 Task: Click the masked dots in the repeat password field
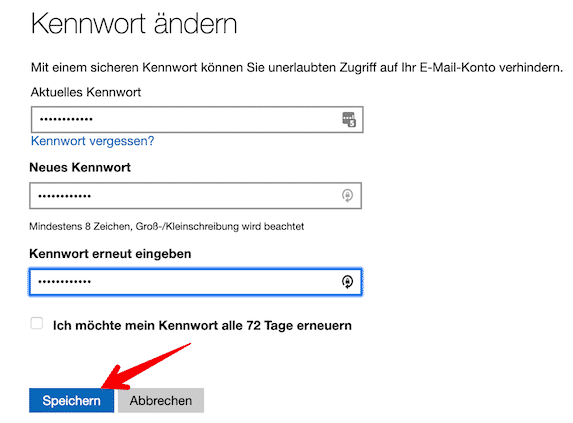(x=65, y=281)
